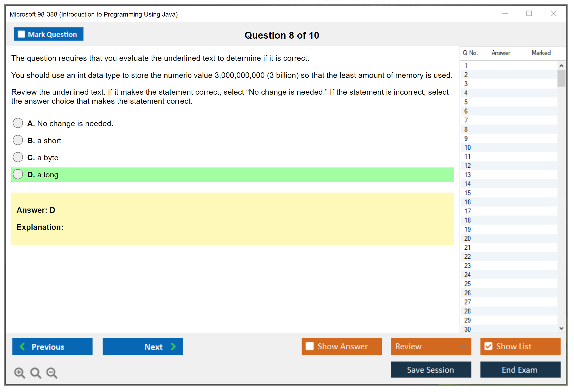The width and height of the screenshot is (574, 392).
Task: Select option A No change is needed
Action: 18,123
